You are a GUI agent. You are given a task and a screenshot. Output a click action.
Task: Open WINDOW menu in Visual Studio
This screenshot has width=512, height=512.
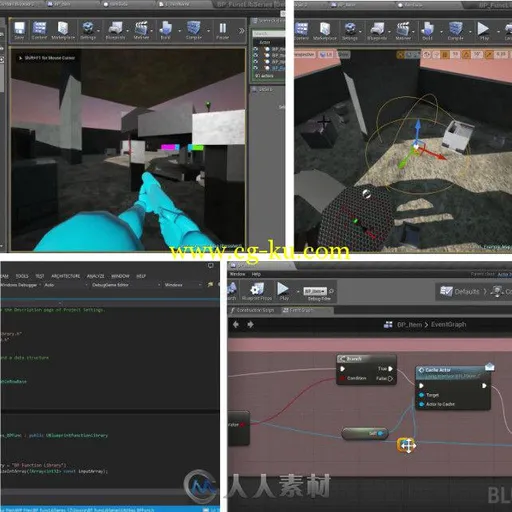coord(120,276)
